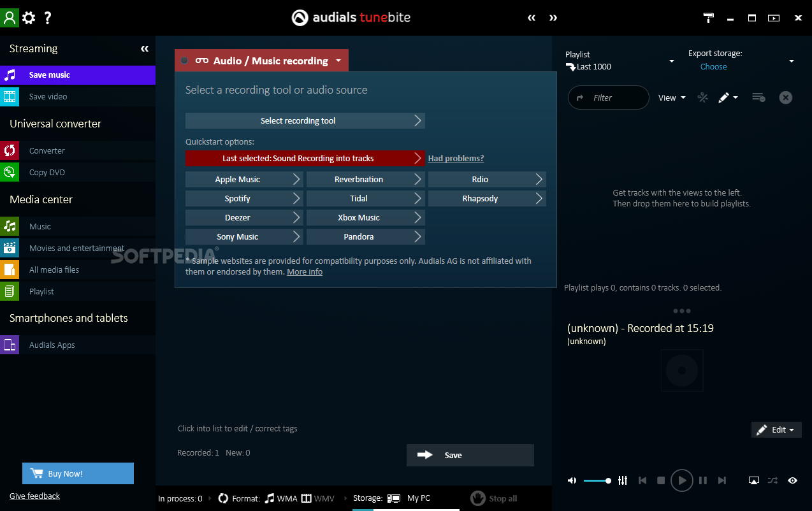
Task: Play the current track
Action: pyautogui.click(x=682, y=480)
